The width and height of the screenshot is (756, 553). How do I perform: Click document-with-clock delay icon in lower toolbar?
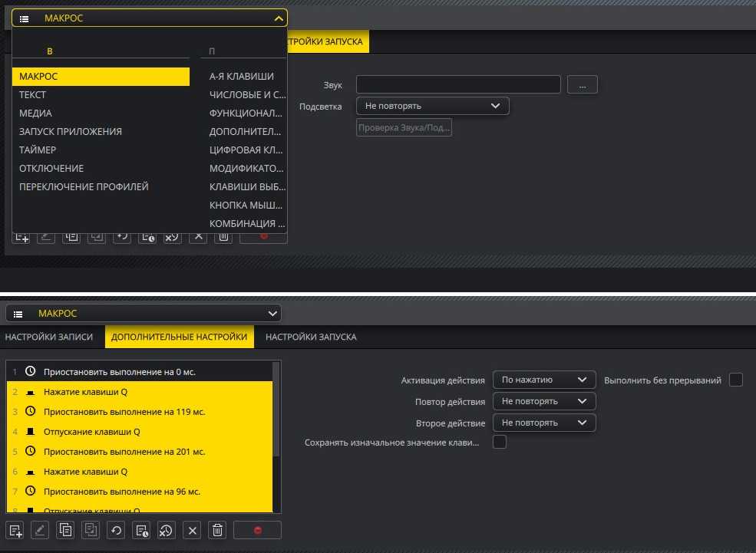pos(141,530)
